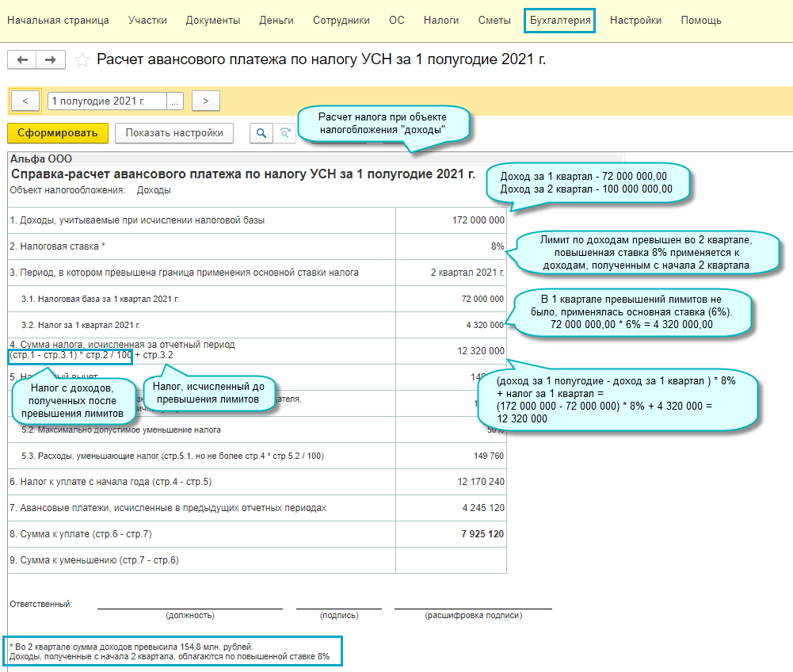Viewport: 793px width, 672px height.
Task: Click row '7. Авансовые платежи, исчисленные'
Action: click(x=202, y=508)
